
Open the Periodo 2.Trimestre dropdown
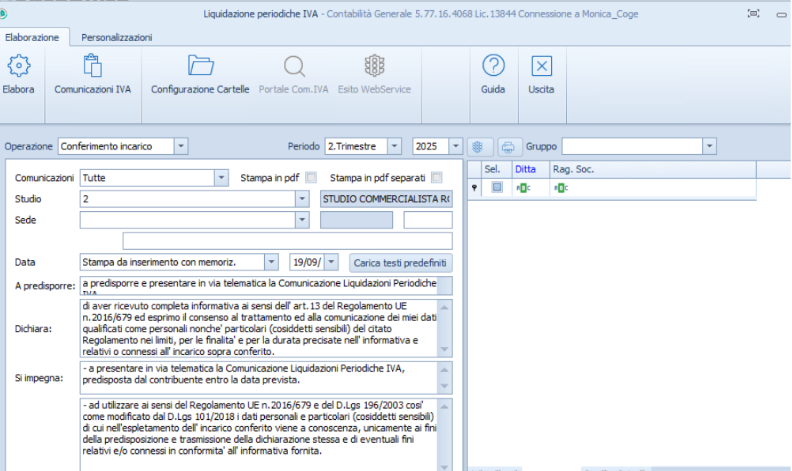click(395, 146)
